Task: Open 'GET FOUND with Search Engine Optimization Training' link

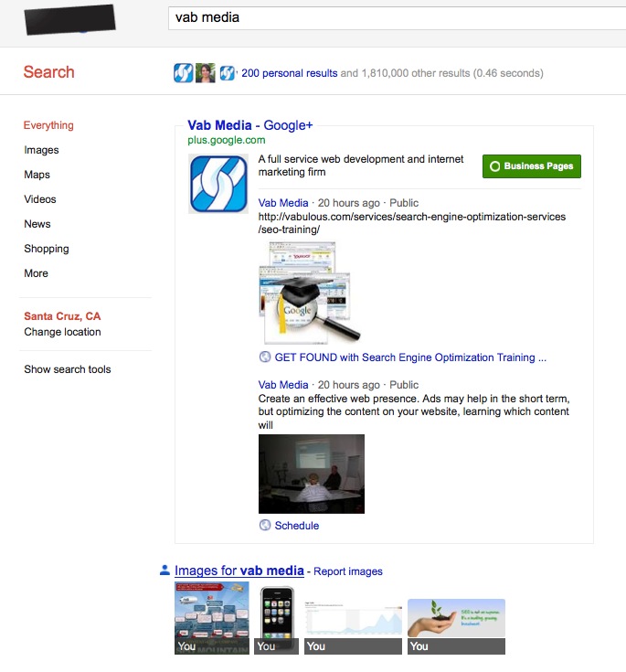Action: (410, 357)
